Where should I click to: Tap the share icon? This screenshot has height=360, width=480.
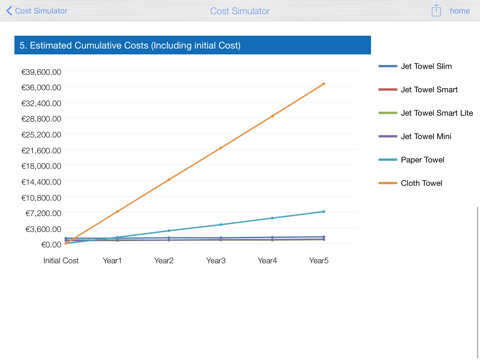pos(436,11)
